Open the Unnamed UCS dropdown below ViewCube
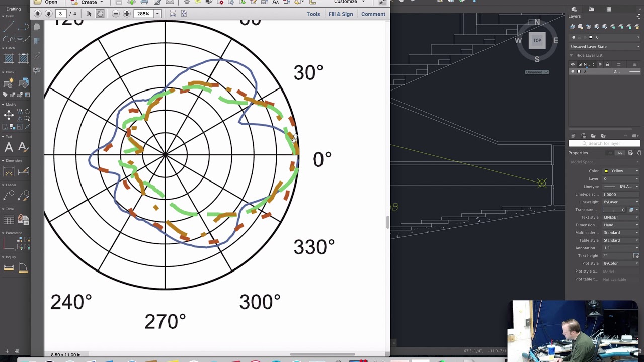The image size is (644, 362). (x=537, y=72)
